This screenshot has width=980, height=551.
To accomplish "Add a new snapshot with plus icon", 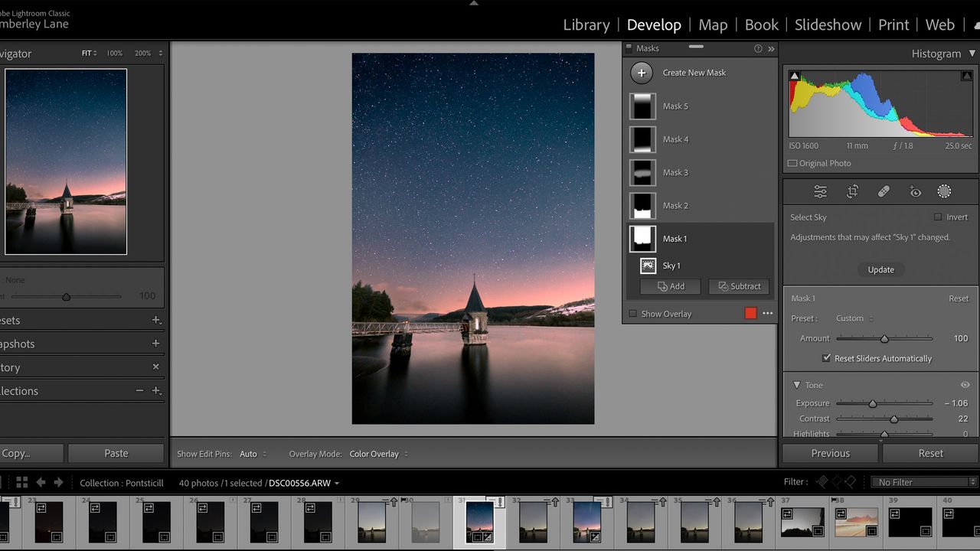I will click(x=155, y=344).
